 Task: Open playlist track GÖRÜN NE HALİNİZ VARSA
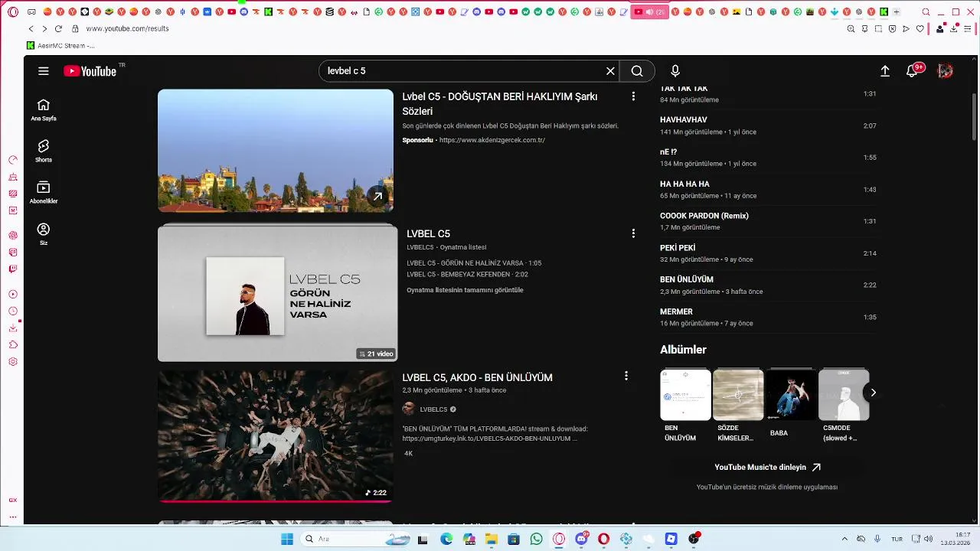[474, 263]
